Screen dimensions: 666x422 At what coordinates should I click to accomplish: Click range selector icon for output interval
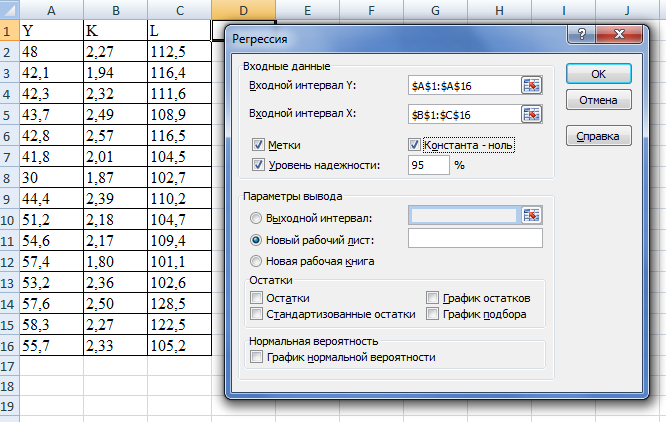pos(531,215)
